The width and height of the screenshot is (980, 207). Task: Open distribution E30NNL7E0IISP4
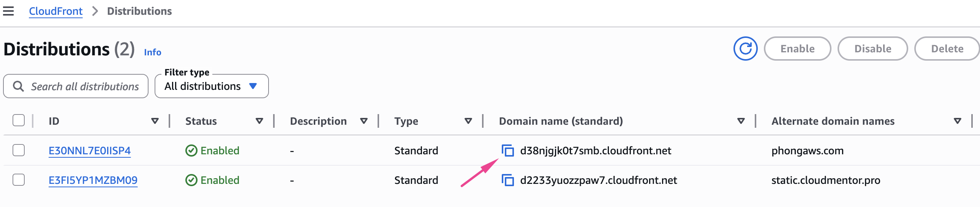pyautogui.click(x=89, y=151)
